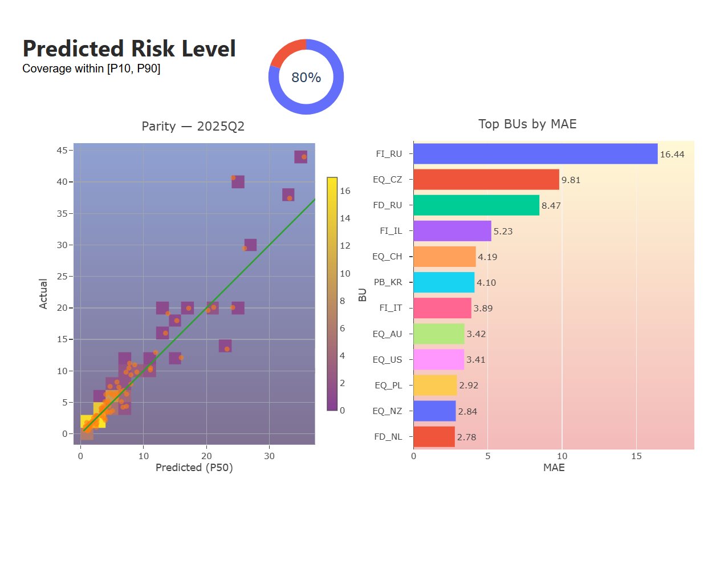
Task: Click the 'Predicted (P50)' x-axis label
Action: coord(194,468)
